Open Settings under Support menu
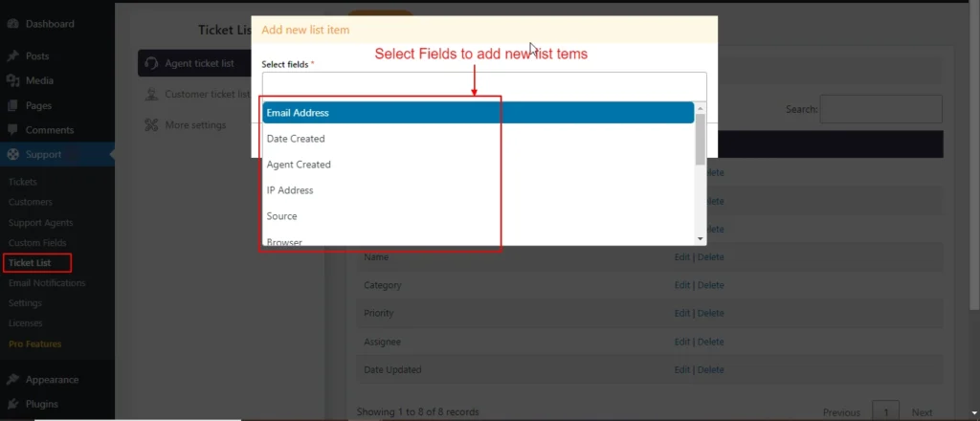This screenshot has width=980, height=421. pyautogui.click(x=25, y=303)
